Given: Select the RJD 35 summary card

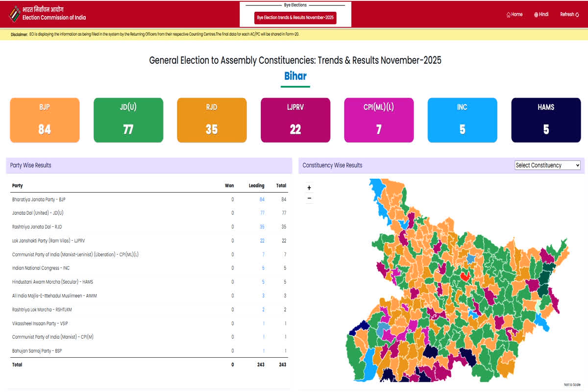Looking at the screenshot, I should [x=212, y=120].
